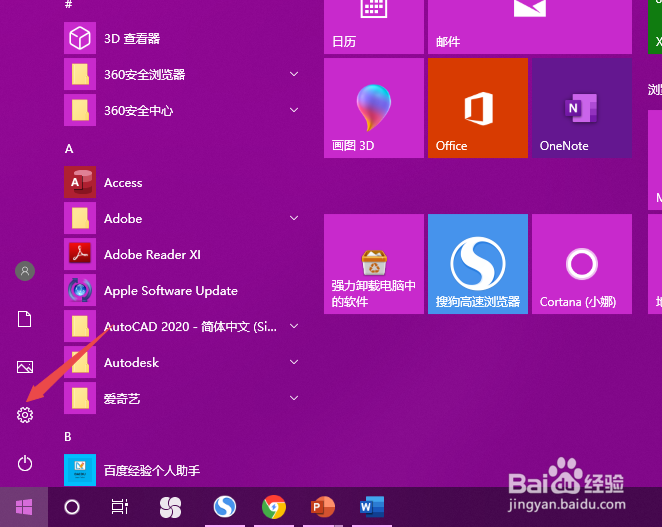Screen dimensions: 662x527
Task: Open the 画图 3D tile
Action: [374, 108]
